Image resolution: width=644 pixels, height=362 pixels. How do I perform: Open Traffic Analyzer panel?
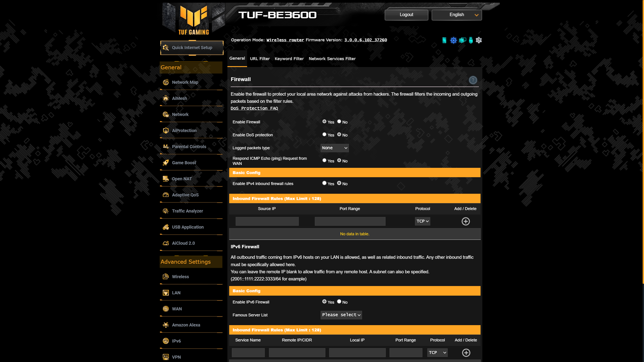pos(187,211)
